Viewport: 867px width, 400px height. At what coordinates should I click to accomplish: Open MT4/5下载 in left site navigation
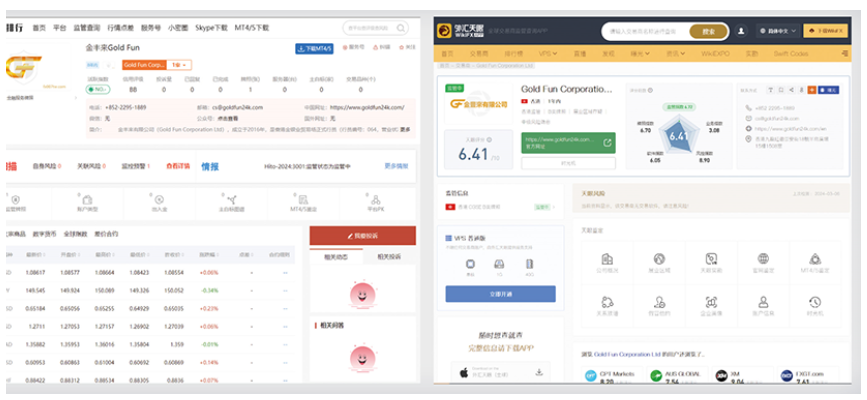coord(252,28)
